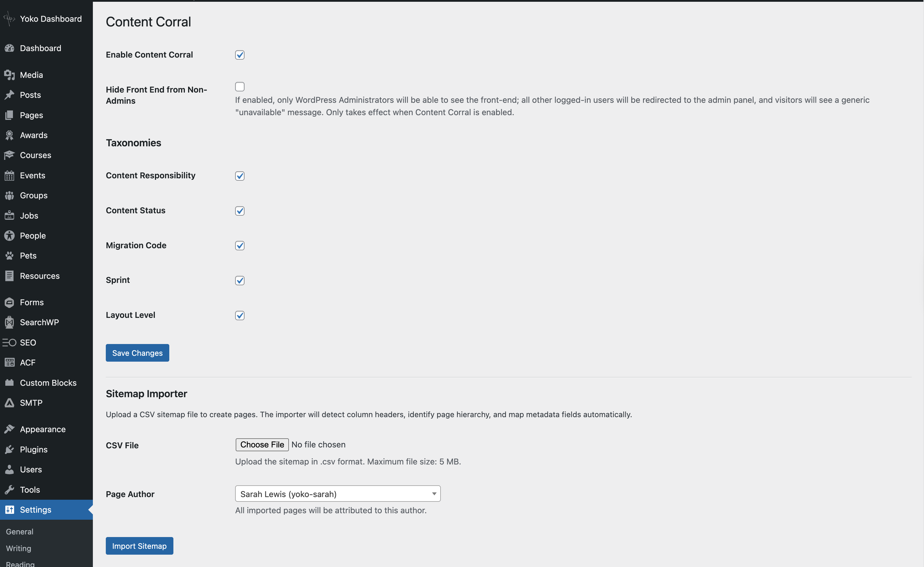Switch to the Writing settings submenu
924x567 pixels.
click(x=18, y=548)
